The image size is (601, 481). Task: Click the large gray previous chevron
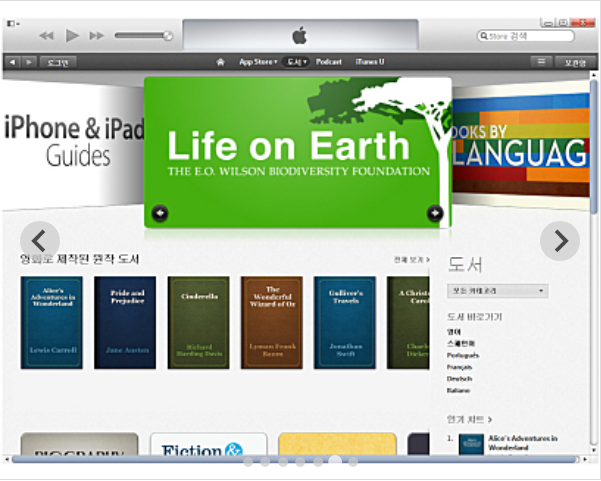click(x=40, y=241)
